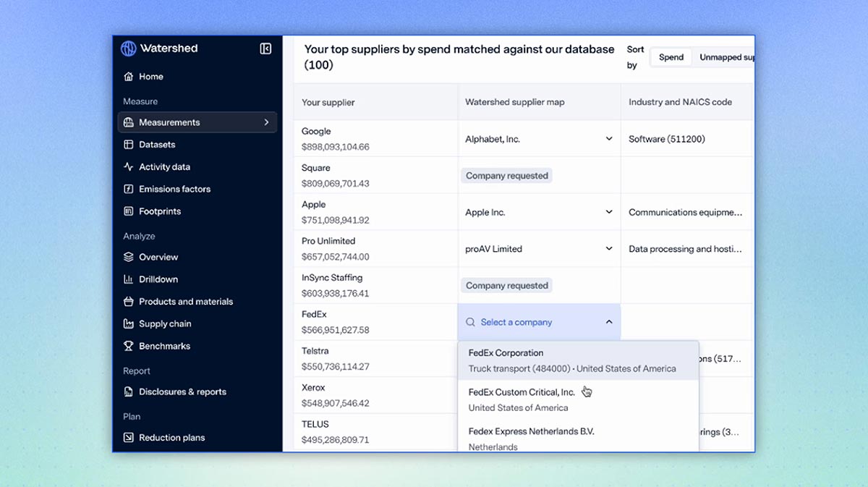Click Company requested badge for InSync Staffing
This screenshot has height=487, width=868.
pos(506,285)
